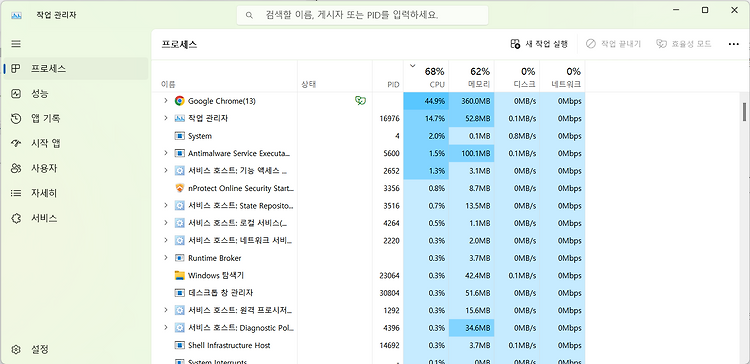Click the Windows 탐색기 folder icon
Viewport: 750px width, 364px height.
[x=179, y=275]
